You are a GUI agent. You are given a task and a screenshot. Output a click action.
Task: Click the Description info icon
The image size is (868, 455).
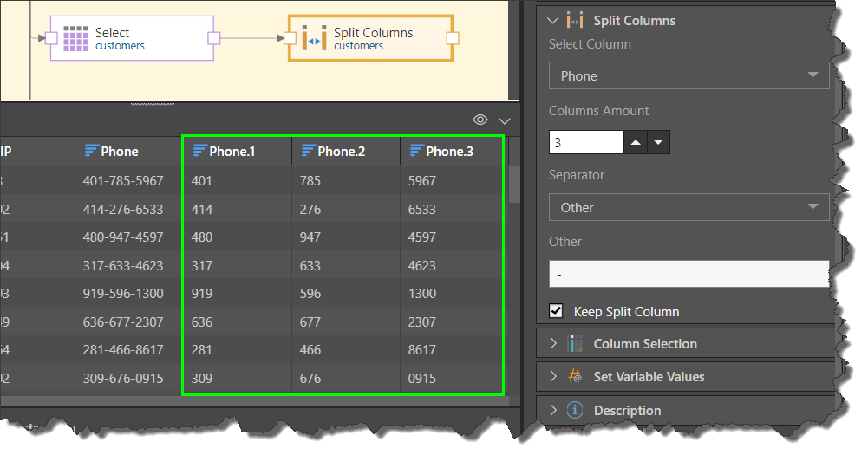(574, 410)
